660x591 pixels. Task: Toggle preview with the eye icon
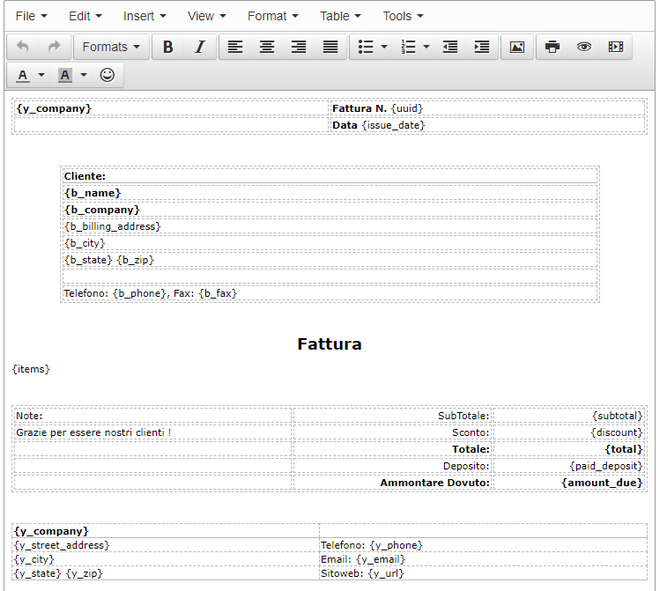coord(584,47)
